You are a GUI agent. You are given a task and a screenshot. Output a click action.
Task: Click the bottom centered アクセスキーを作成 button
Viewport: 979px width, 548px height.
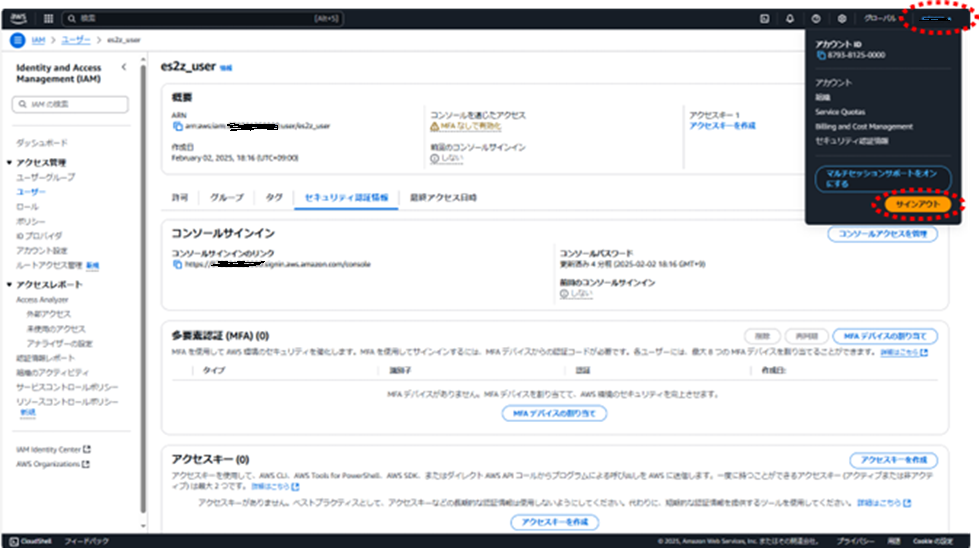click(x=554, y=522)
